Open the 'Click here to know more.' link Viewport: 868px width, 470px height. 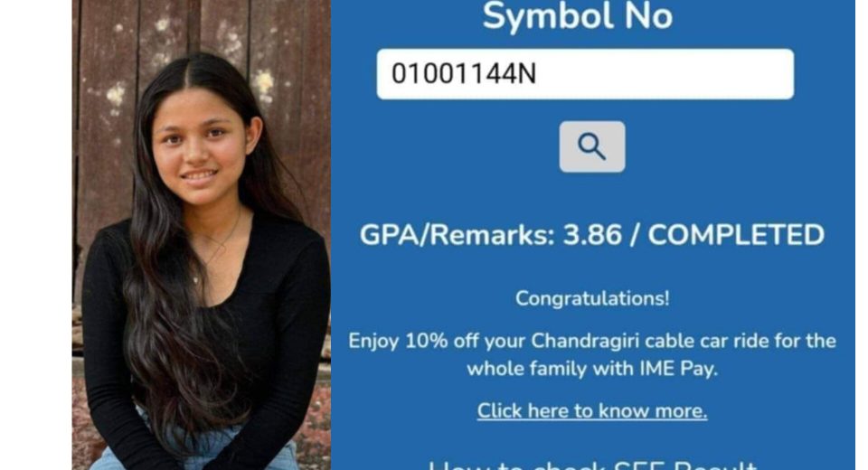coord(591,410)
